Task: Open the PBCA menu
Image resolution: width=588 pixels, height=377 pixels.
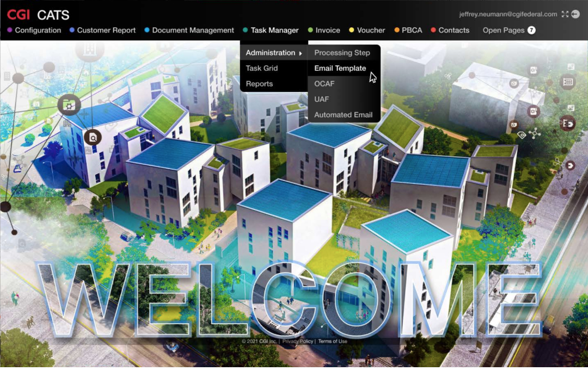Action: coord(408,30)
